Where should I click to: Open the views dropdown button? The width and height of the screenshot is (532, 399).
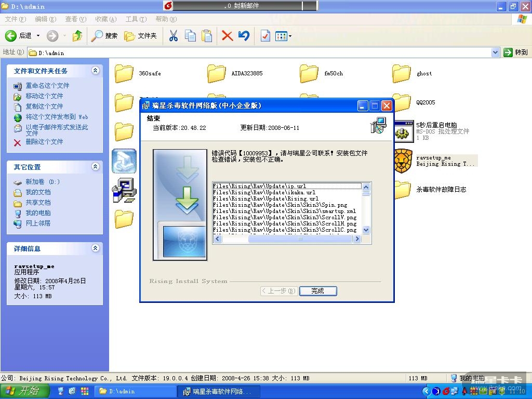click(283, 36)
